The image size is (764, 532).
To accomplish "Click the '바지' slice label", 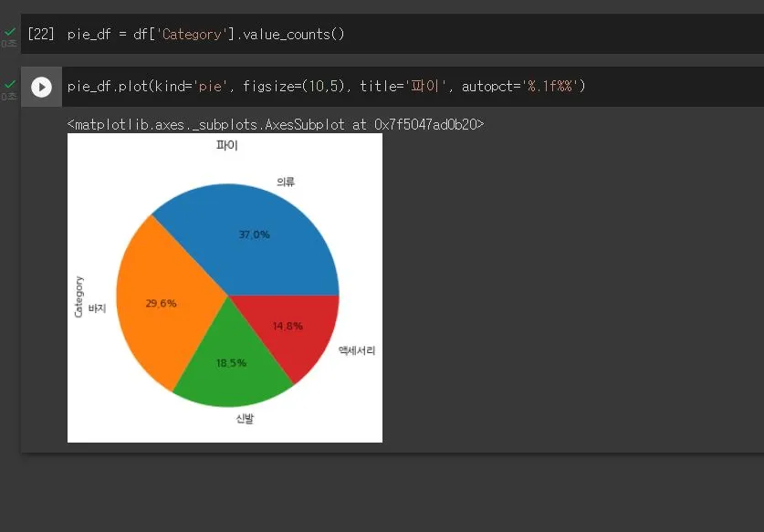I will coord(97,308).
